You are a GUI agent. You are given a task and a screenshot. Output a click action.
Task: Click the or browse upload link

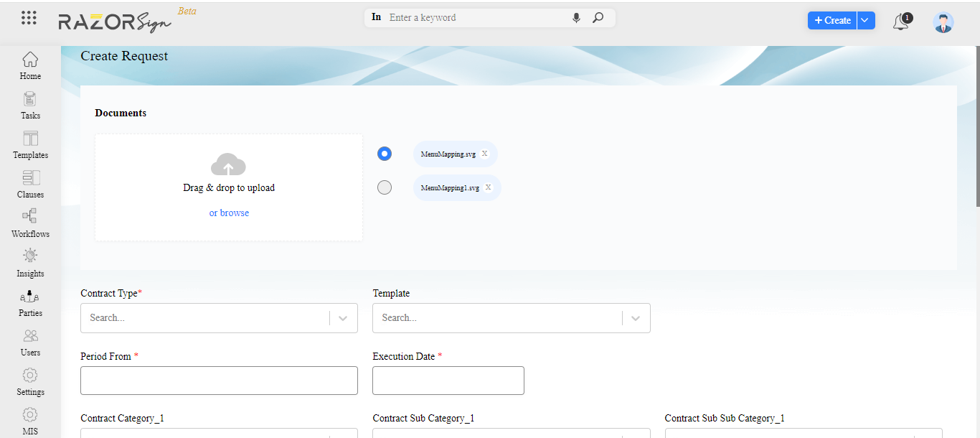228,213
